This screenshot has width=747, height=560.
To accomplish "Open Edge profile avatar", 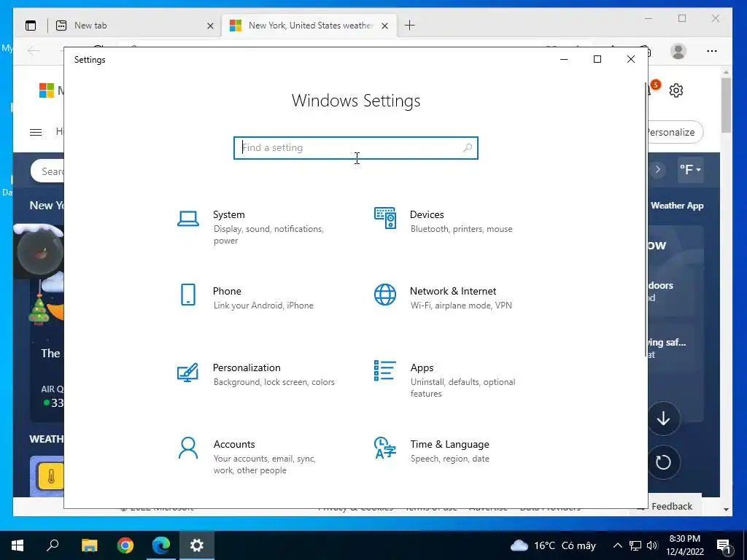I will tap(678, 51).
